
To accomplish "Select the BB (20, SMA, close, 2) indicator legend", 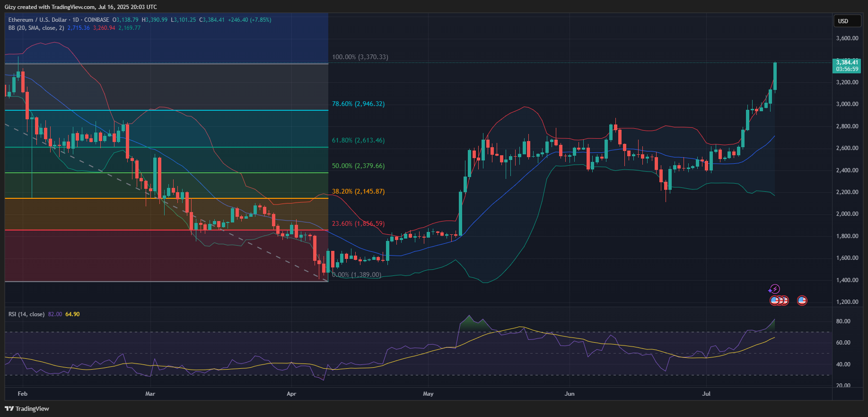I will tap(36, 28).
